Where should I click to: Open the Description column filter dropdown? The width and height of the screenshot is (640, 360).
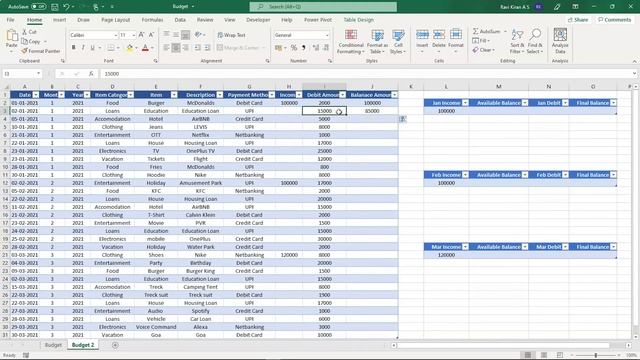[x=220, y=95]
